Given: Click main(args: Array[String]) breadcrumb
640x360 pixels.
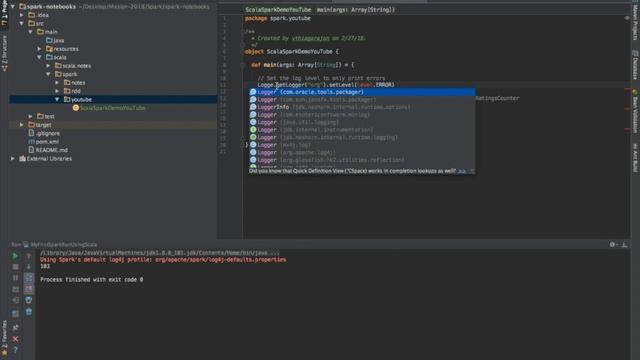Looking at the screenshot, I should pos(356,9).
